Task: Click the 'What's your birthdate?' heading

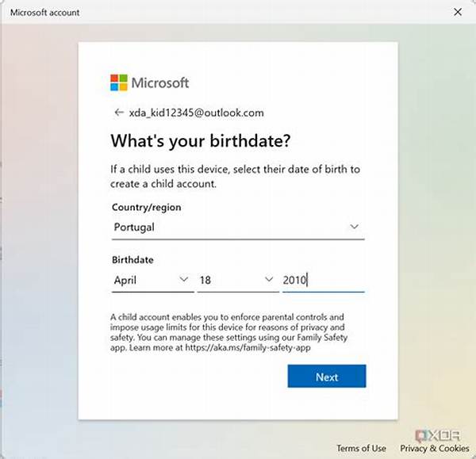Action: pyautogui.click(x=201, y=141)
